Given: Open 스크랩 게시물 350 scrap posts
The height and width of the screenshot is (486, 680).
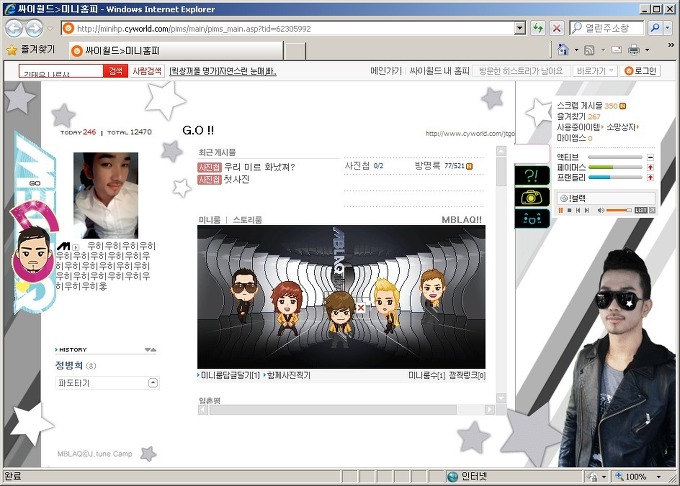Looking at the screenshot, I should (592, 105).
